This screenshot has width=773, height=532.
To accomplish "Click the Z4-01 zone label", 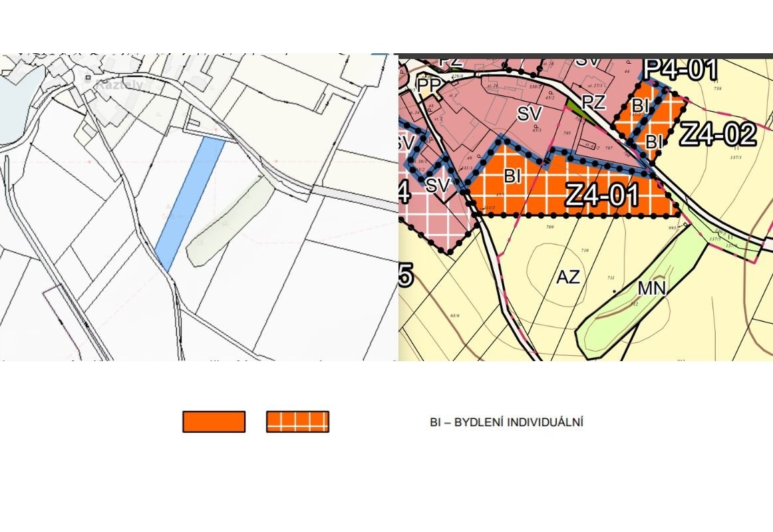I will coord(602,196).
